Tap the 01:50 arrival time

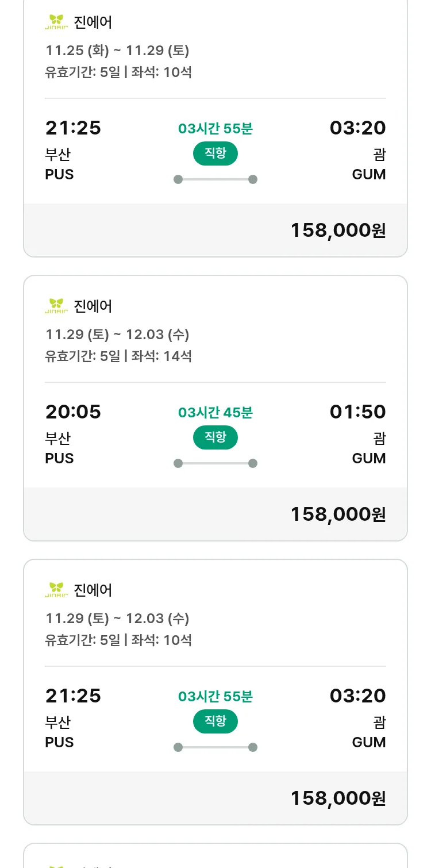tap(357, 412)
